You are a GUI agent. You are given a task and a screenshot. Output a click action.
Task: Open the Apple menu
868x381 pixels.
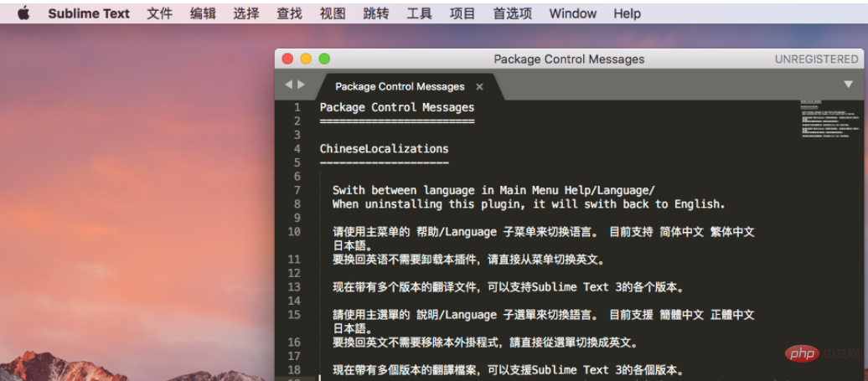click(x=23, y=13)
